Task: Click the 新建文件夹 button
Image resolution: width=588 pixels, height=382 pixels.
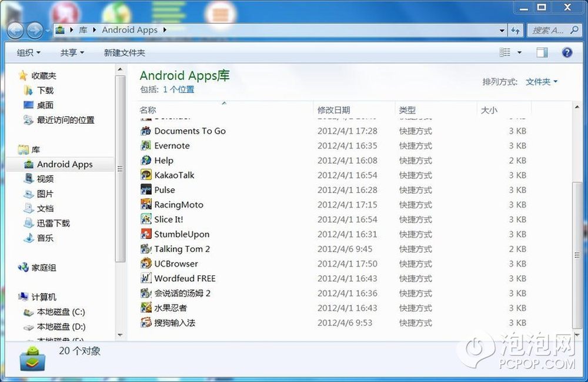Action: click(x=124, y=53)
